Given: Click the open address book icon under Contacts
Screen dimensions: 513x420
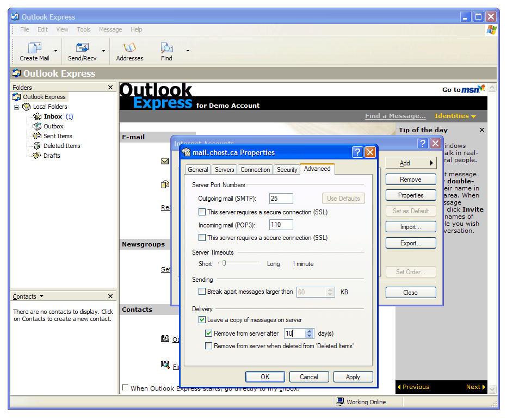Looking at the screenshot, I should coord(165,338).
